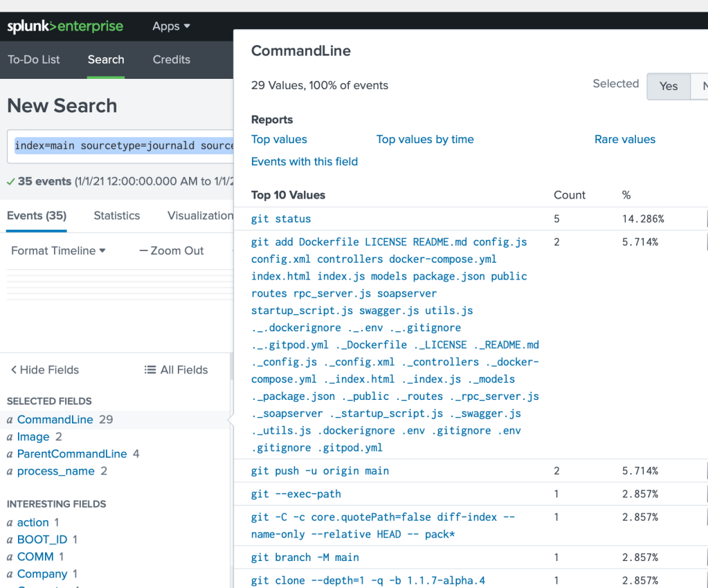Open the To-Do List tab
This screenshot has height=588, width=708.
tap(34, 59)
